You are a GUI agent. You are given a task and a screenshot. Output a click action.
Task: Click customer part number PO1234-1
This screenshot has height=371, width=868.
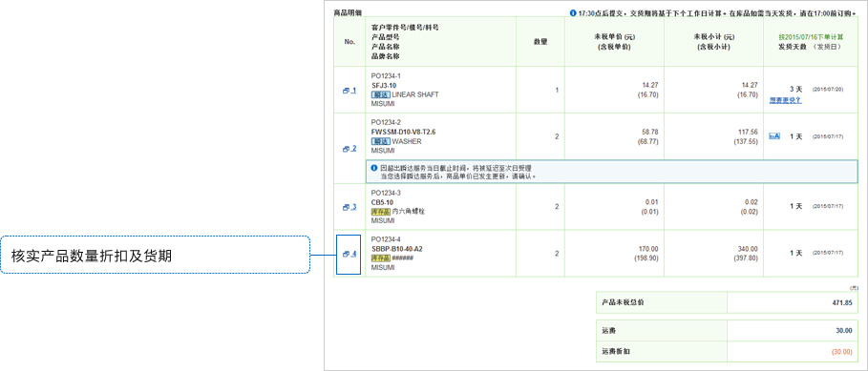386,75
